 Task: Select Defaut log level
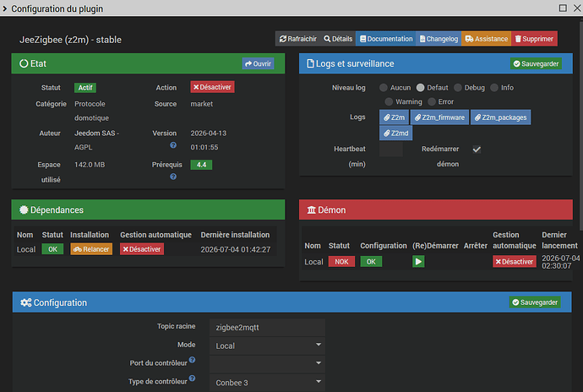point(420,87)
